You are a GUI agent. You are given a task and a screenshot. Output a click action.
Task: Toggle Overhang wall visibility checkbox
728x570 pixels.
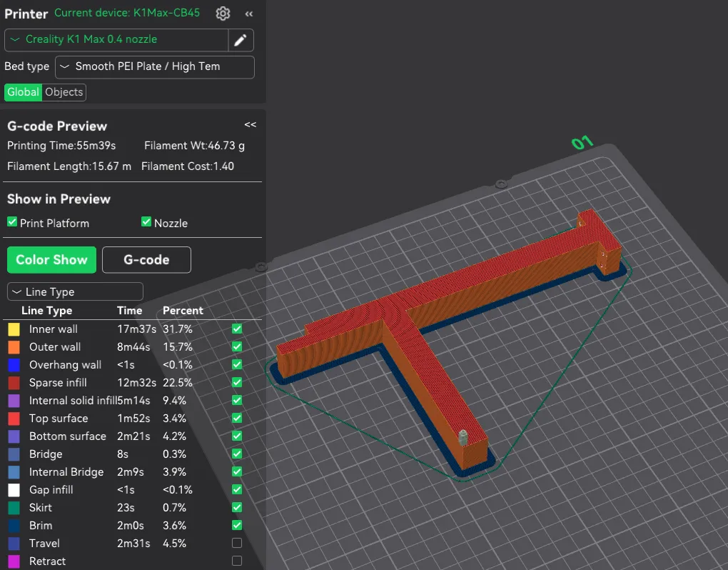[237, 365]
